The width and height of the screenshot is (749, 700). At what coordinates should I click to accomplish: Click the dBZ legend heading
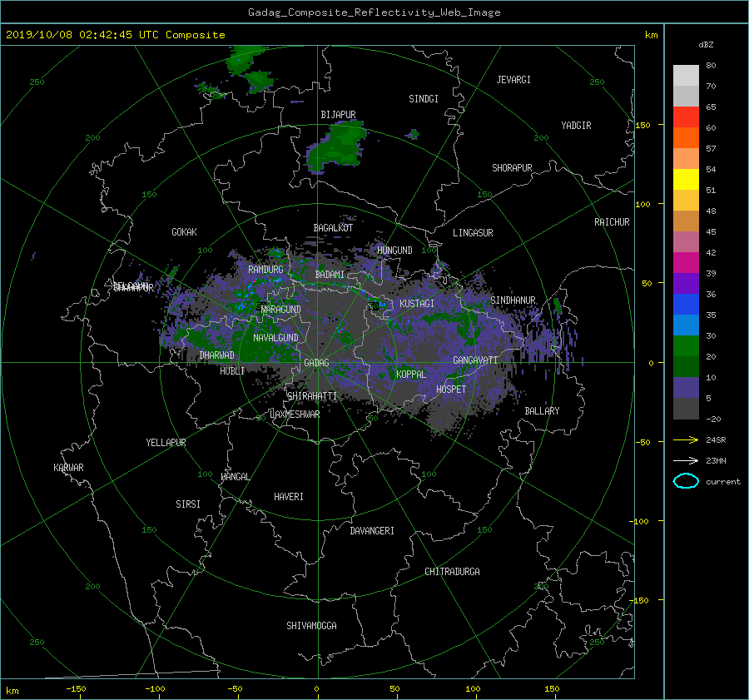point(706,45)
